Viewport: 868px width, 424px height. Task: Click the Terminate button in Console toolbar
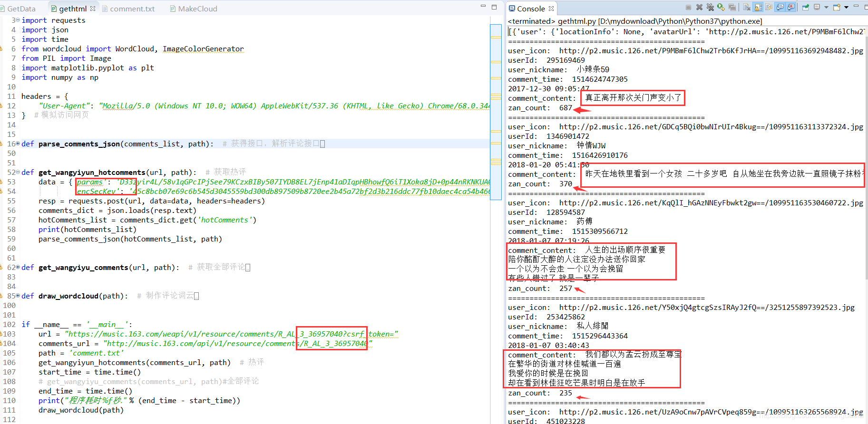(688, 7)
